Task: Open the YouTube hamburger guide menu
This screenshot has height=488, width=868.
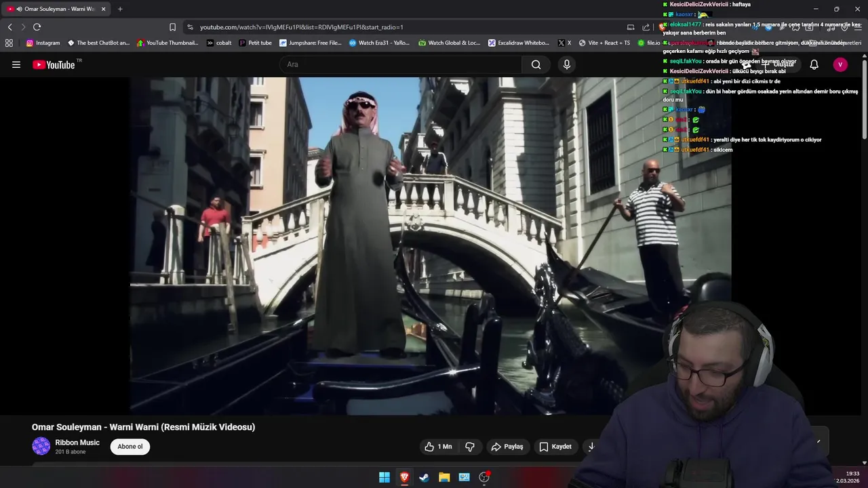Action: (x=16, y=64)
